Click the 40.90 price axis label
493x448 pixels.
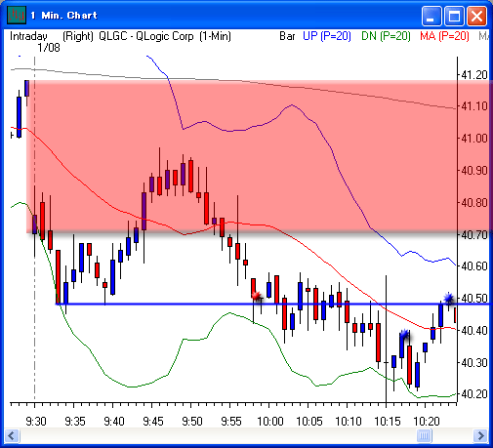(x=474, y=171)
